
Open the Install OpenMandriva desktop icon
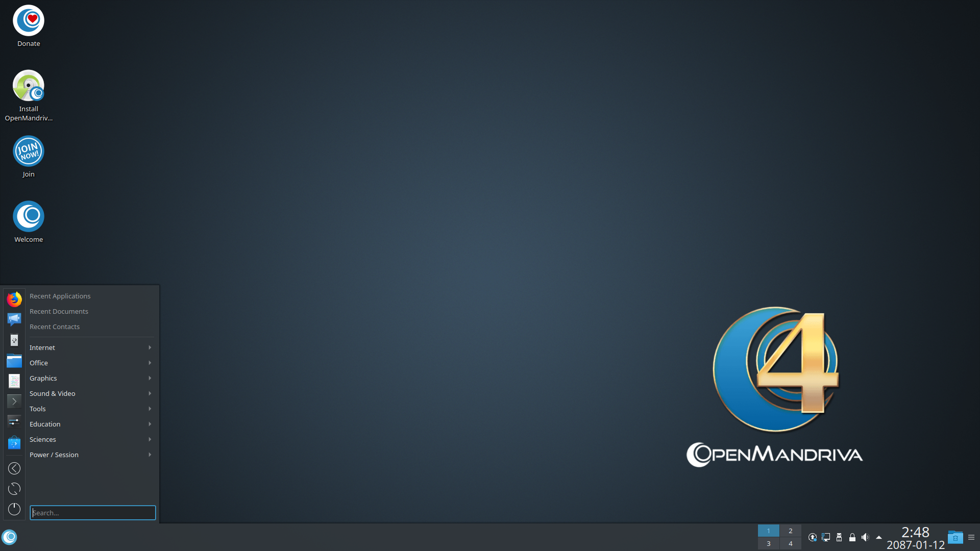point(29,96)
